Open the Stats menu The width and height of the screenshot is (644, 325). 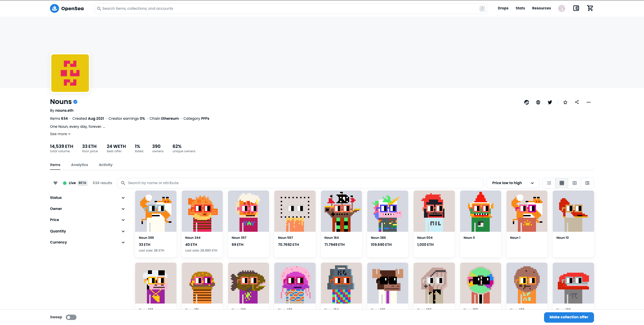[x=520, y=8]
